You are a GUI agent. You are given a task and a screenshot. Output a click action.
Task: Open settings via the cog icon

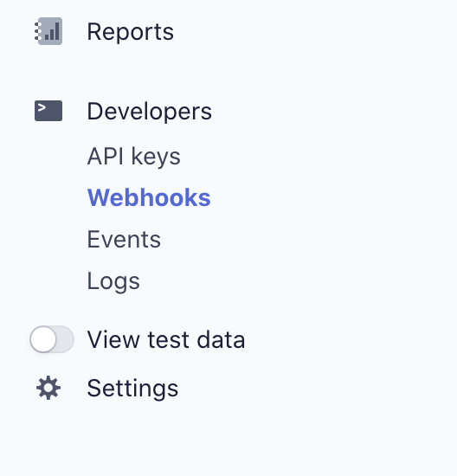pyautogui.click(x=48, y=388)
